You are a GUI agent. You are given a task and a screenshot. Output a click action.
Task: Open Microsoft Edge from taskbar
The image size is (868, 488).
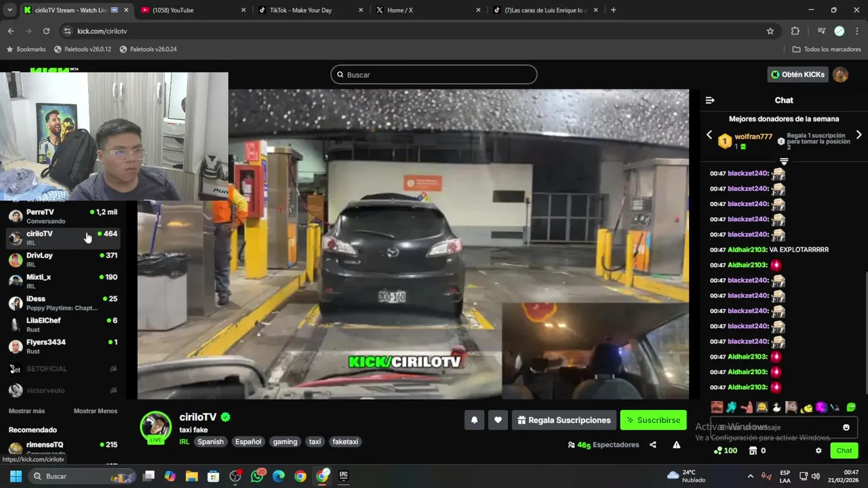(x=279, y=476)
